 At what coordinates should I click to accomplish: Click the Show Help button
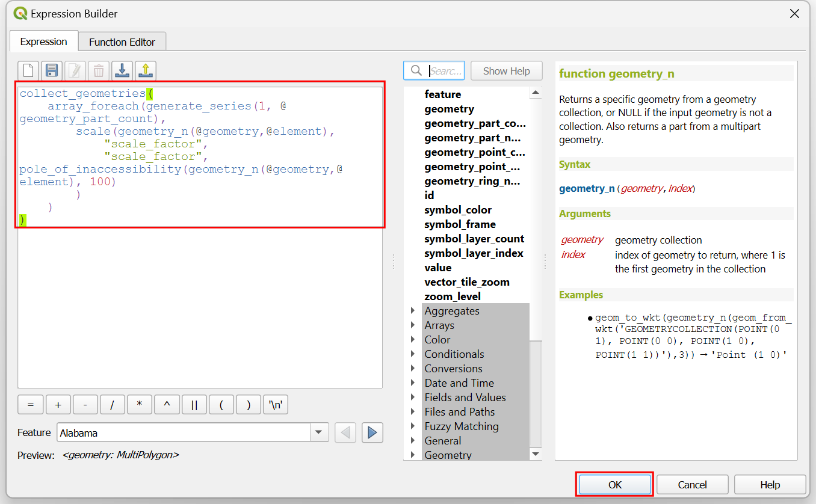pyautogui.click(x=506, y=71)
